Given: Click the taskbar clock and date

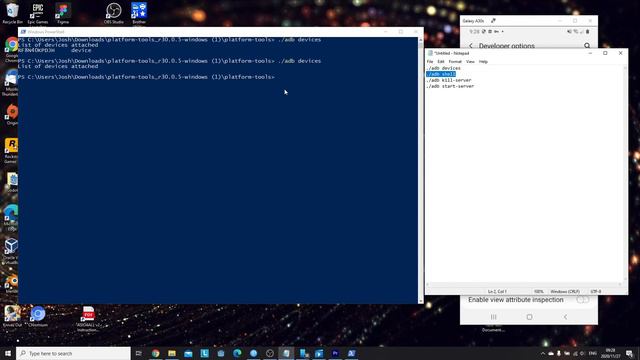Looking at the screenshot, I should click(610, 353).
